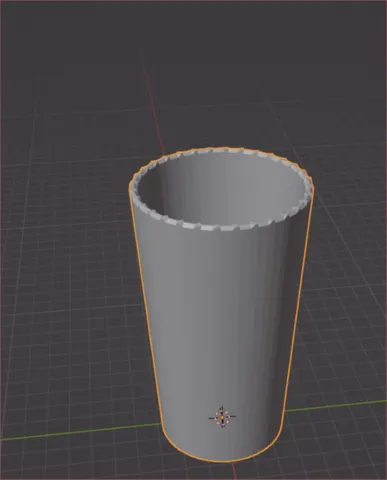This screenshot has width=387, height=480.
Task: Click the back rim edge of the cup
Action: click(220, 151)
